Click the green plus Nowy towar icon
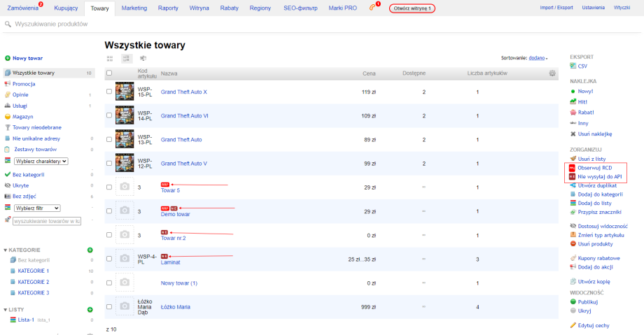The width and height of the screenshot is (644, 335). tap(7, 58)
